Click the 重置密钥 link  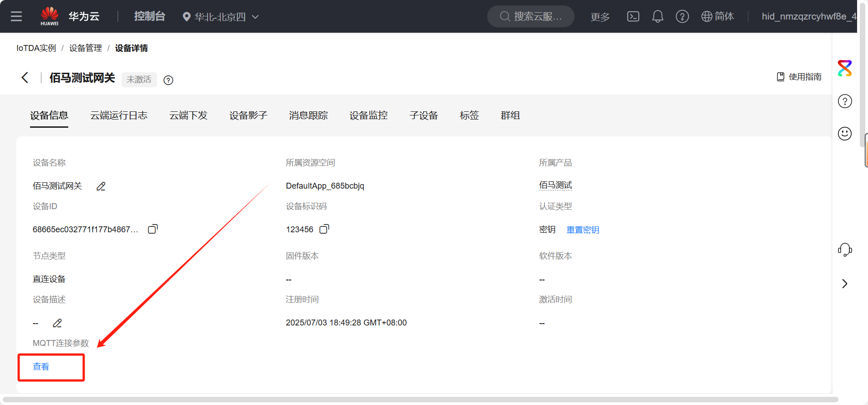(x=582, y=230)
